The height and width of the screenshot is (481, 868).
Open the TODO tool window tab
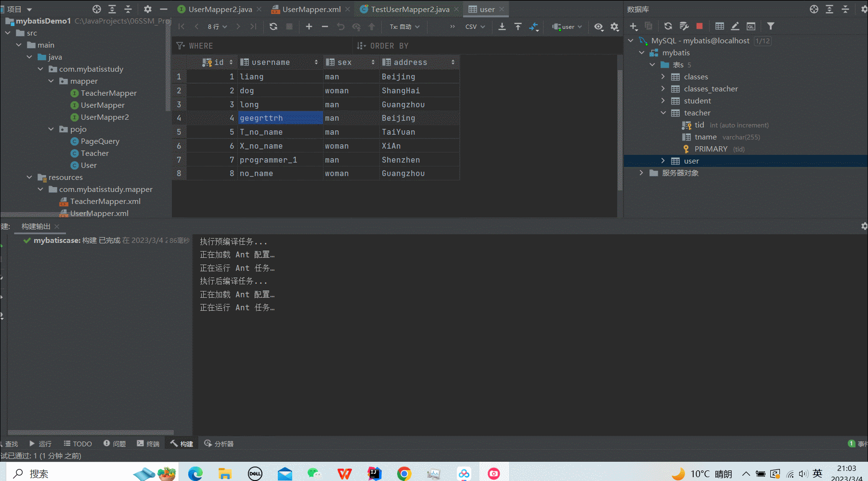click(78, 443)
